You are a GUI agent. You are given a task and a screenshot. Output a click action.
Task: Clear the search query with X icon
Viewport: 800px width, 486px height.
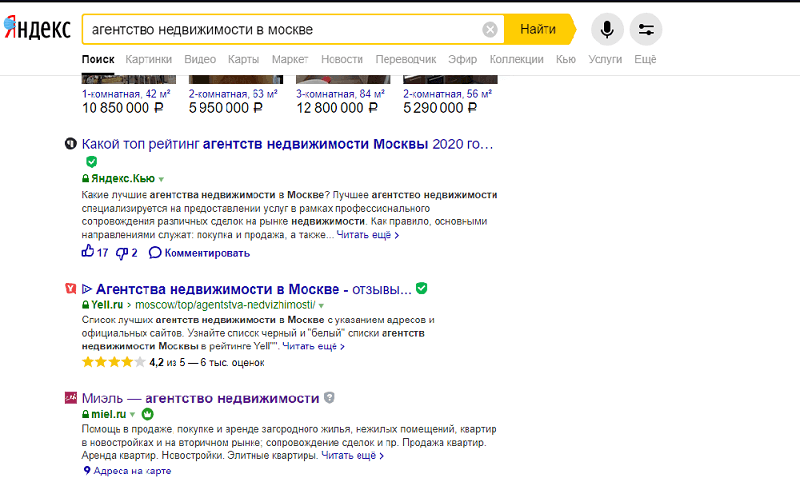[490, 30]
